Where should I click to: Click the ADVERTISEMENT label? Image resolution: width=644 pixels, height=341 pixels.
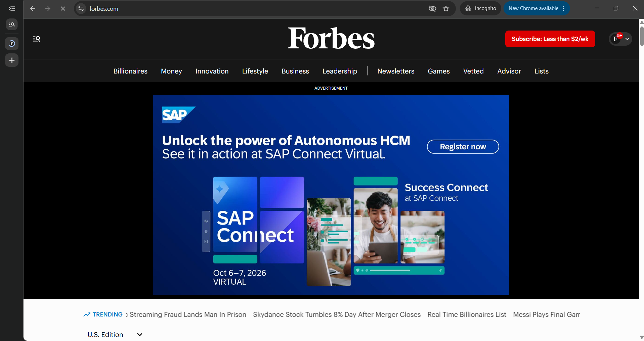331,88
